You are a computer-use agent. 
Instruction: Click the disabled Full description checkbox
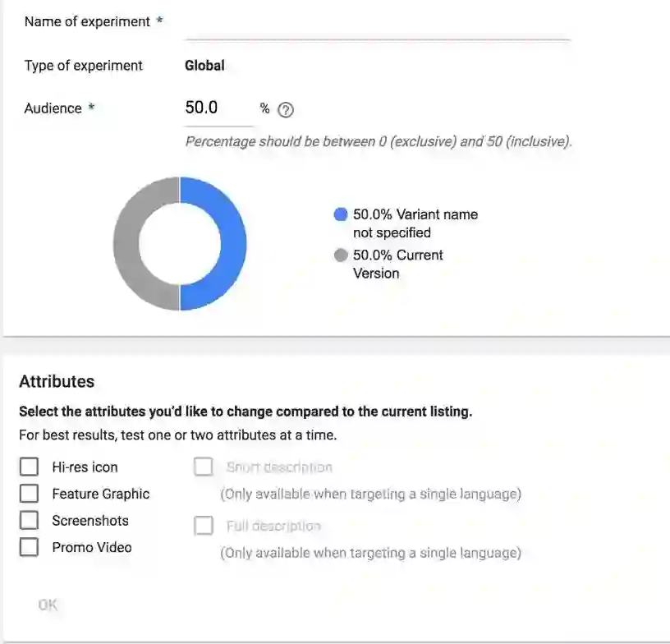(x=204, y=526)
